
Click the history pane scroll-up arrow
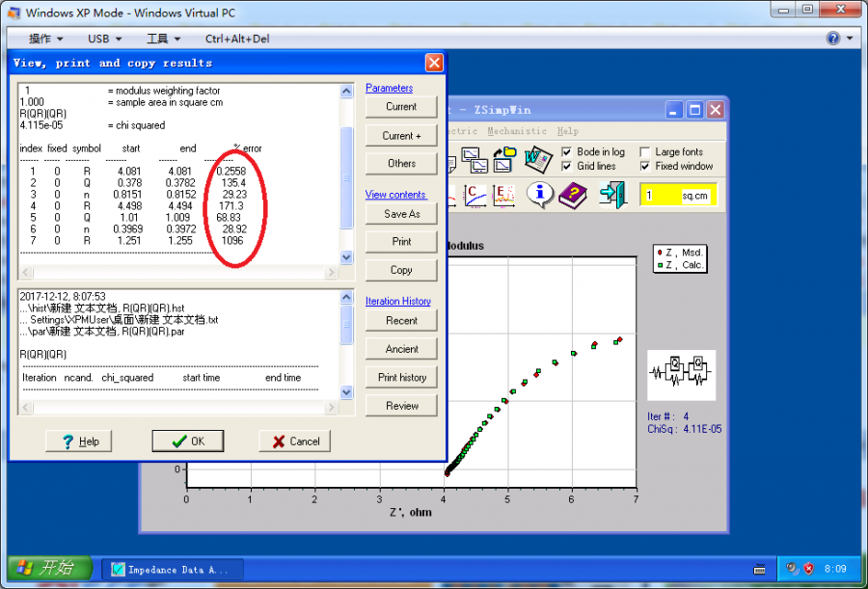coord(346,297)
